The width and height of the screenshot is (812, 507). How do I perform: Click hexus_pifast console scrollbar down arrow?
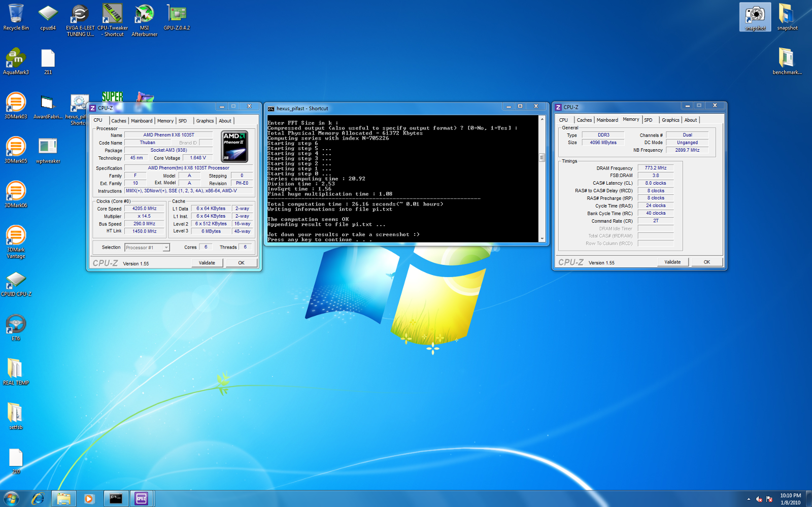pyautogui.click(x=542, y=239)
